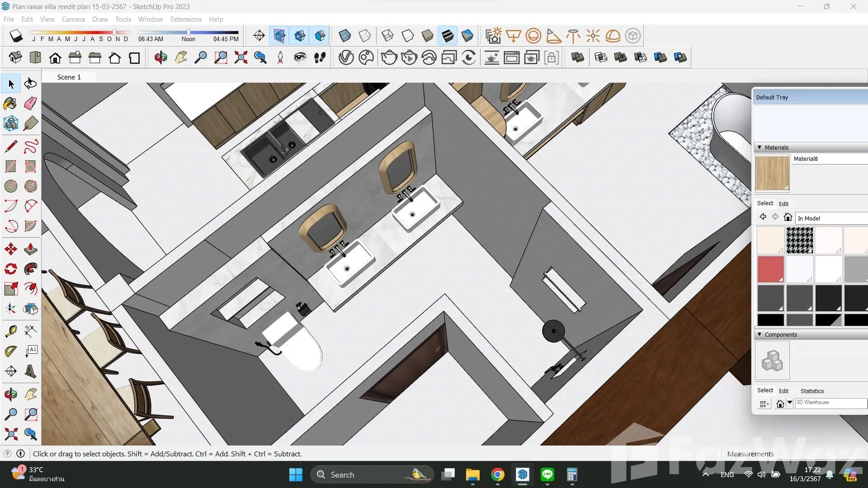868x488 pixels.
Task: Activate the Orbit tool in toolbar
Action: coord(160,57)
